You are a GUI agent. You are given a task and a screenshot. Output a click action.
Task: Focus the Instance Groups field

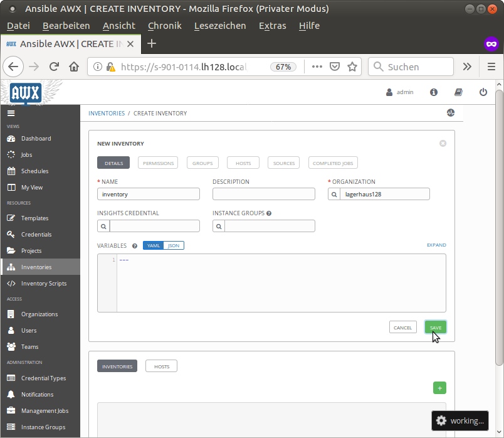[x=270, y=227]
